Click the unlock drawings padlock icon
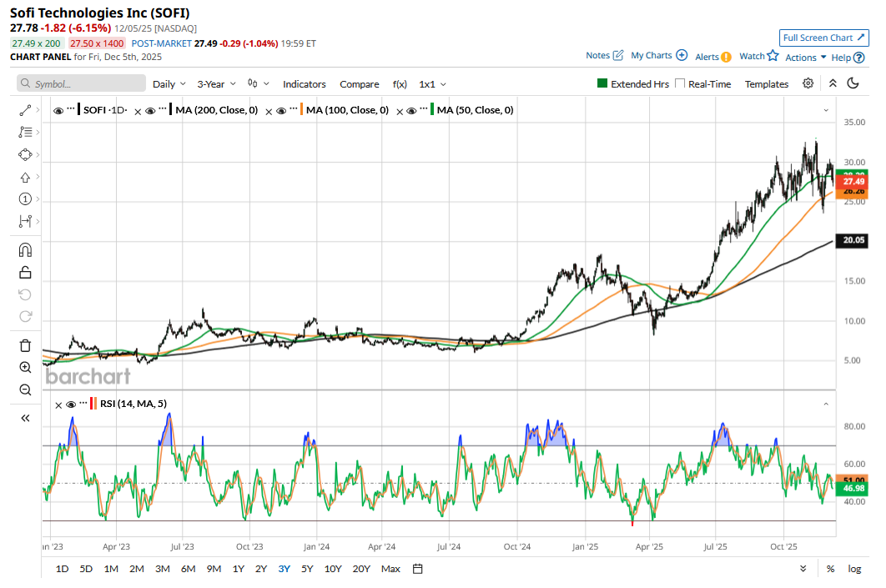This screenshot has width=886, height=588. pos(25,272)
